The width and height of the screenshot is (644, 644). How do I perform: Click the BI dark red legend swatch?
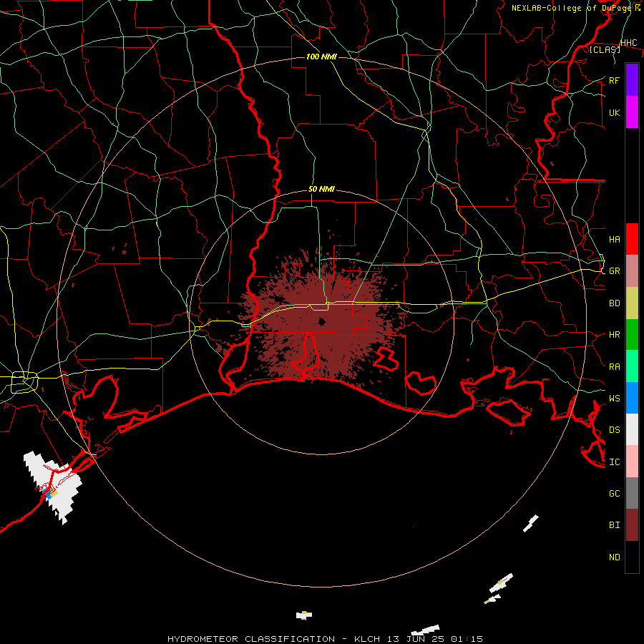point(632,525)
